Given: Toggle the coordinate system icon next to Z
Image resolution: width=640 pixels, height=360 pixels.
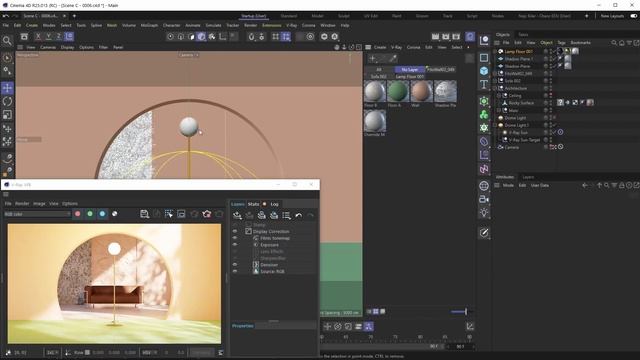Looking at the screenshot, I should (x=69, y=36).
